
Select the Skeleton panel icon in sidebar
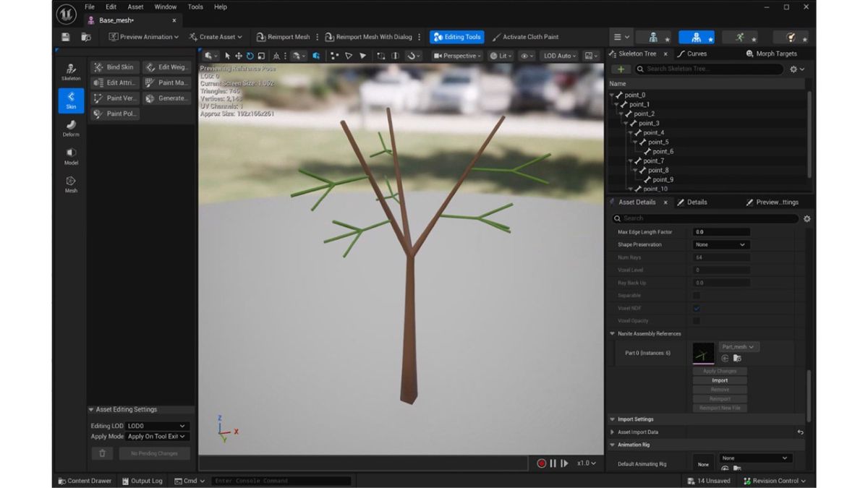pyautogui.click(x=70, y=70)
